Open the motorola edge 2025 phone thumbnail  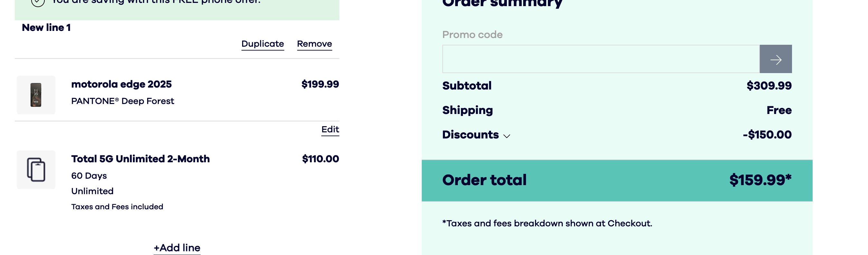point(36,95)
